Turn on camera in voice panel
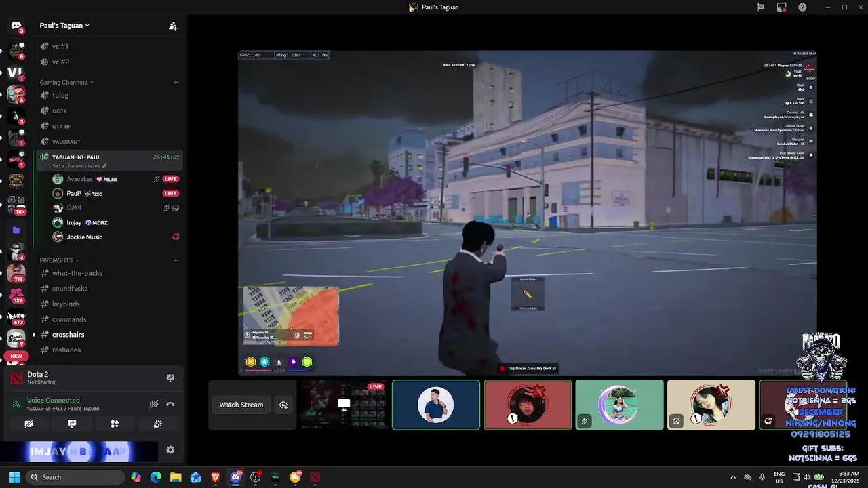 (x=28, y=424)
